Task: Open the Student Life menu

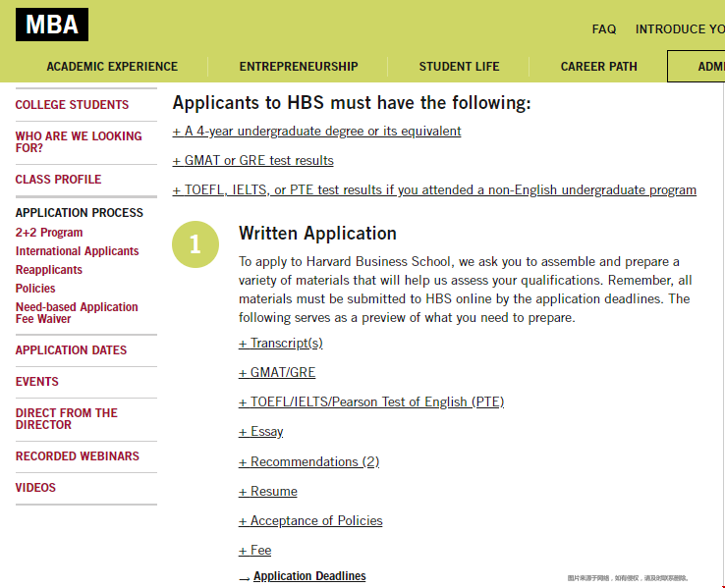Action: click(x=459, y=67)
